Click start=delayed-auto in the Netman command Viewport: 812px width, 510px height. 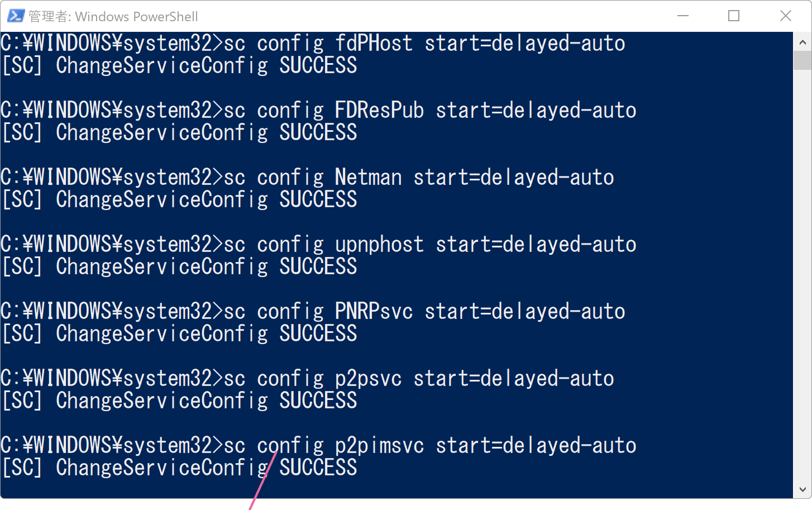tap(514, 178)
